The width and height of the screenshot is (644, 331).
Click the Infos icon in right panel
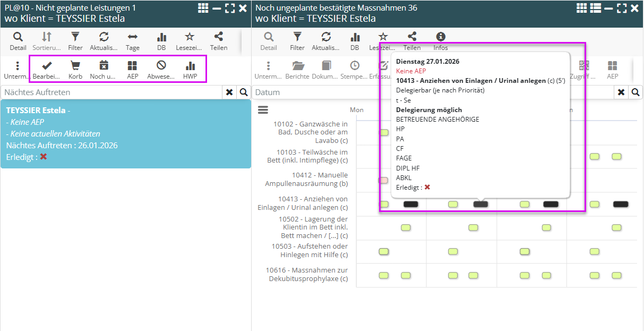(441, 40)
